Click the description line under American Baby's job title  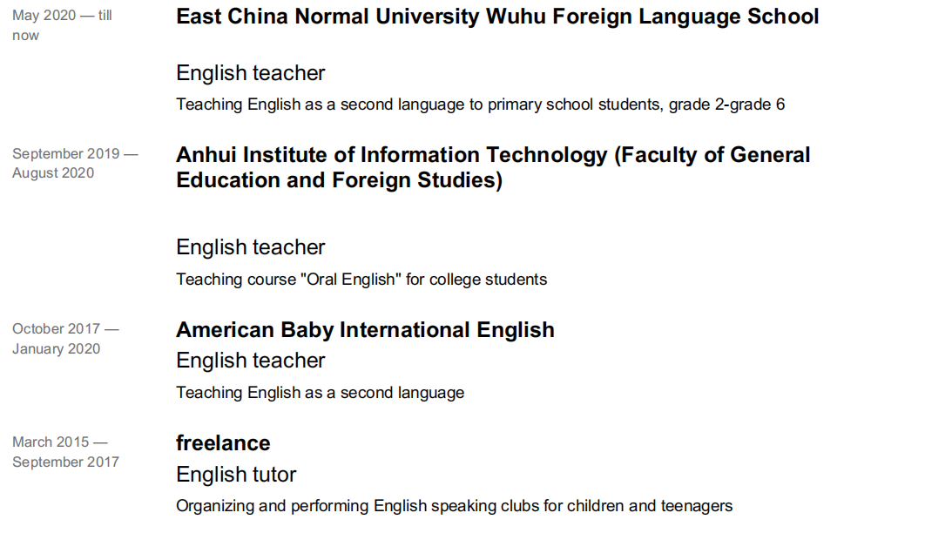(x=320, y=393)
